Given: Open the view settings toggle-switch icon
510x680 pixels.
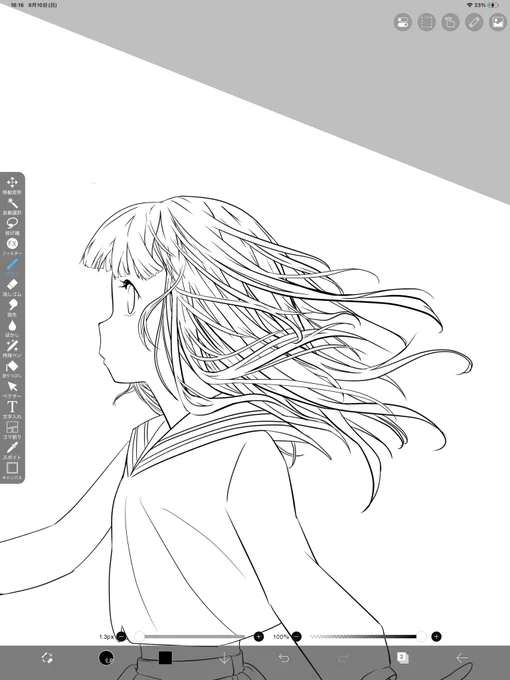Looking at the screenshot, I should pyautogui.click(x=403, y=22).
